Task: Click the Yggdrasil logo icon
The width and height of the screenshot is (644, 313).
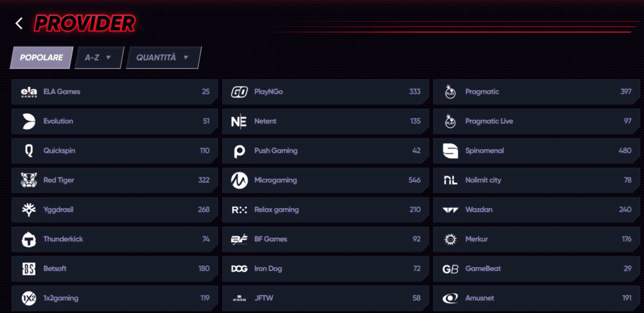Action: (x=29, y=210)
